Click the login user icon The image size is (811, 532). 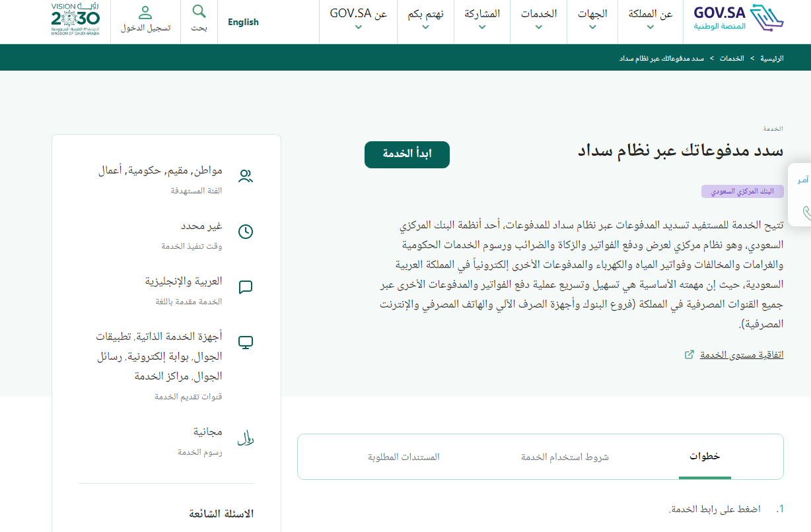[x=145, y=13]
